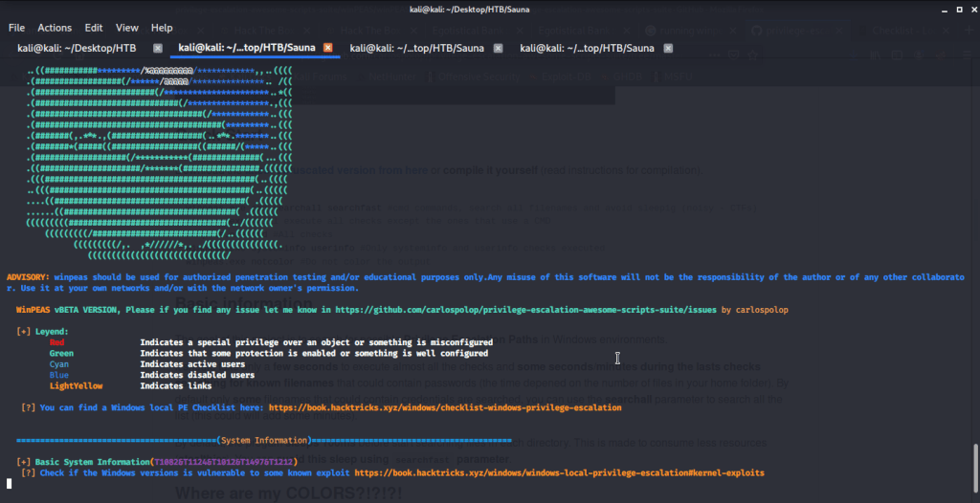
Task: Open the View menu
Action: click(x=127, y=28)
